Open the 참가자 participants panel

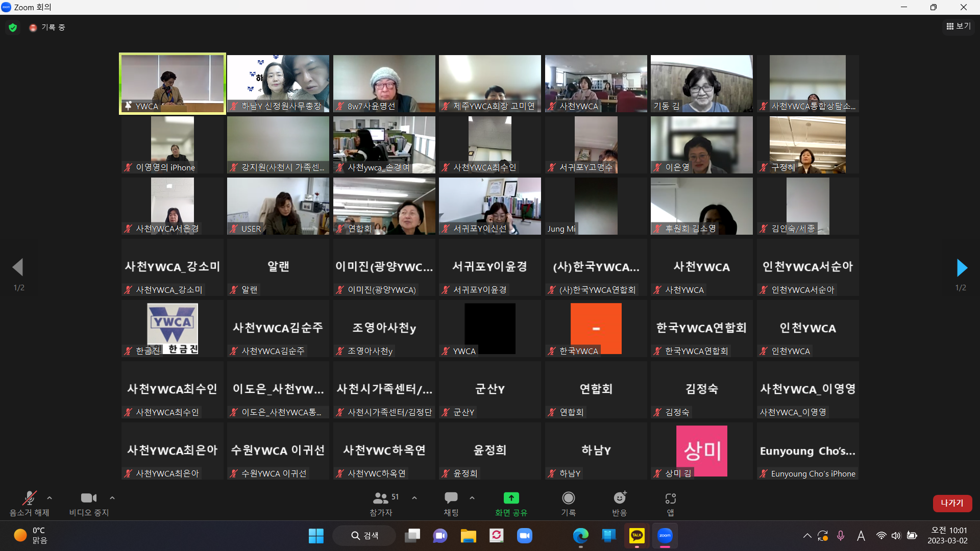[x=381, y=504]
